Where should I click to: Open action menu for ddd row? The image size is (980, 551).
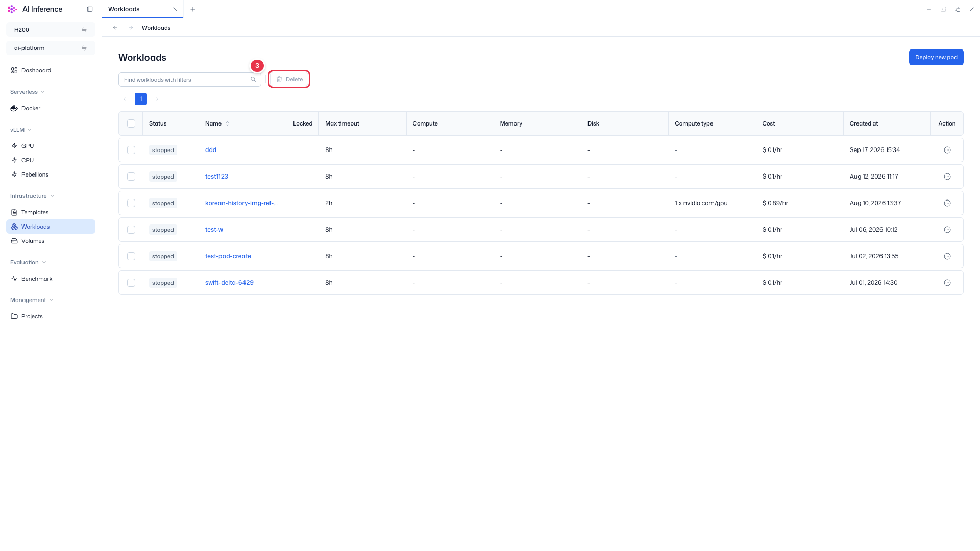click(947, 150)
